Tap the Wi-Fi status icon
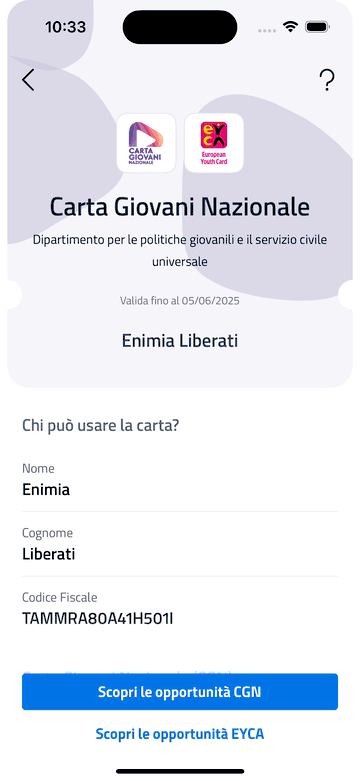360x781 pixels. 290,26
